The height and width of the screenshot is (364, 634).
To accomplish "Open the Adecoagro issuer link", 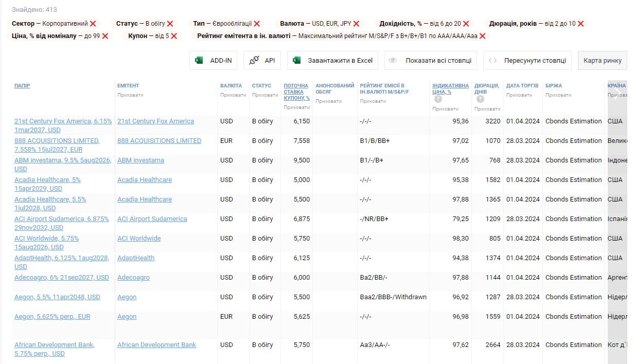I will click(133, 278).
